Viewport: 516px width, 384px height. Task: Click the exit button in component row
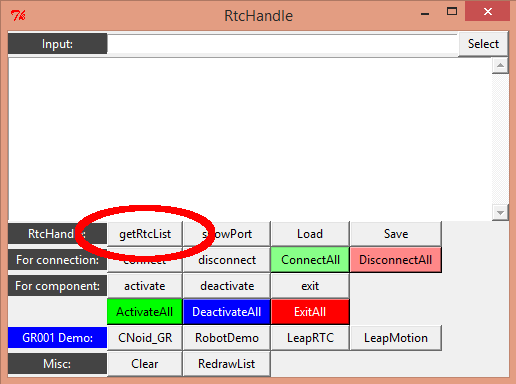pyautogui.click(x=310, y=286)
